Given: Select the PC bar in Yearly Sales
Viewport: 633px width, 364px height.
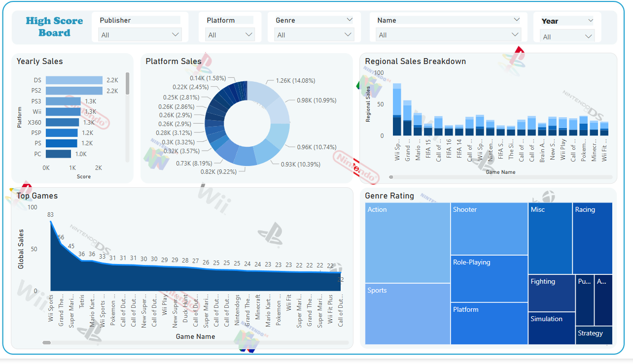Looking at the screenshot, I should [x=59, y=154].
